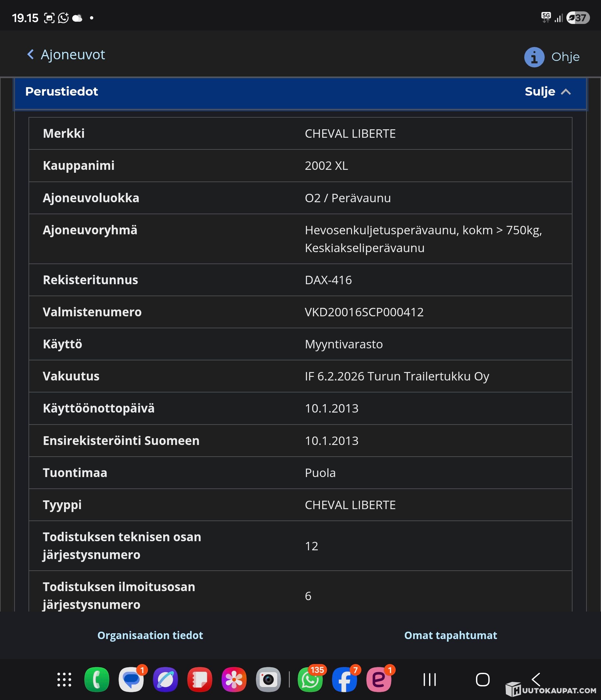Image resolution: width=601 pixels, height=700 pixels.
Task: Open Messages app with one notification
Action: click(x=131, y=679)
